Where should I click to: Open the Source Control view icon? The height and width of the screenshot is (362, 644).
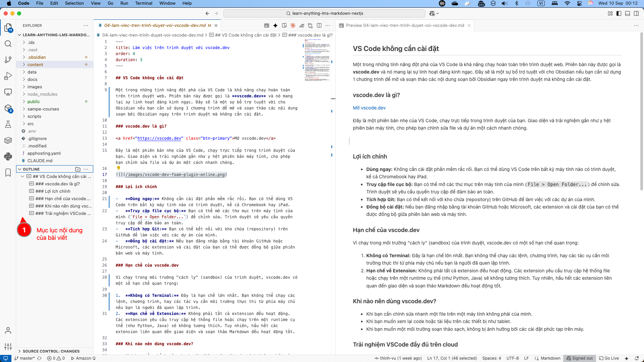coord(8,60)
